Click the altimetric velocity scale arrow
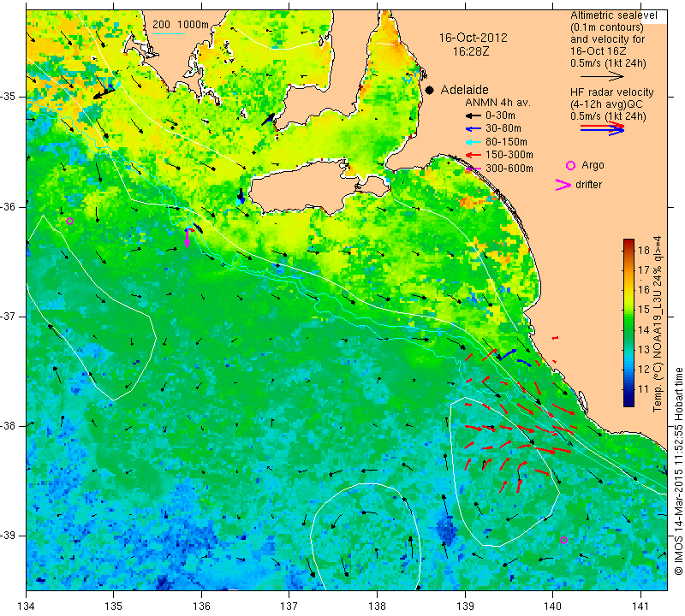Image resolution: width=685 pixels, height=616 pixels. (602, 76)
